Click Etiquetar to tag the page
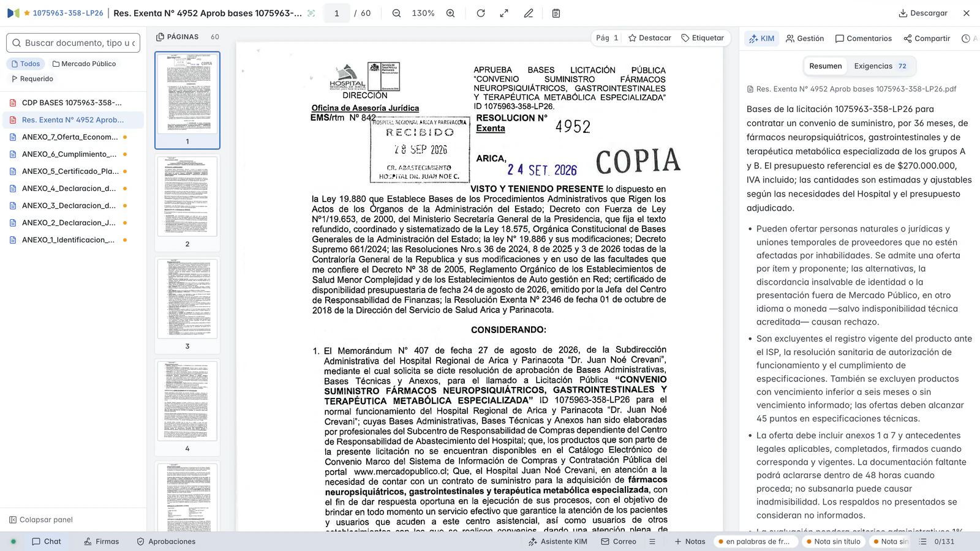The width and height of the screenshot is (980, 551). click(703, 38)
